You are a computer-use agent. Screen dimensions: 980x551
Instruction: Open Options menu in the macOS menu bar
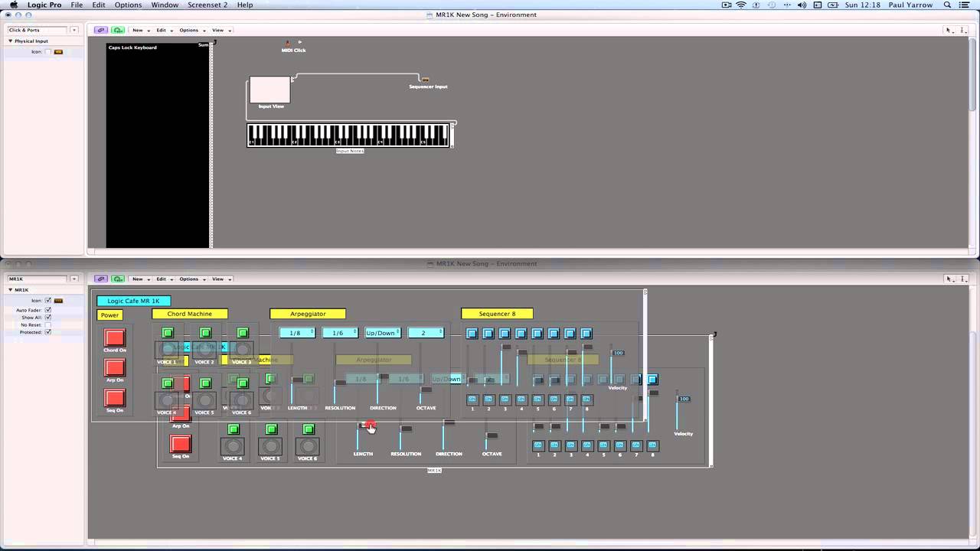[128, 5]
